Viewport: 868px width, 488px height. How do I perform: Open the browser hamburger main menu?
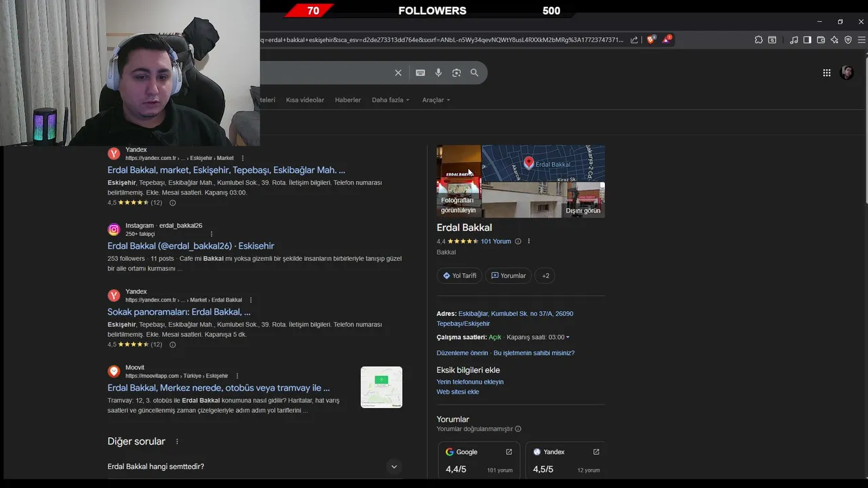point(861,40)
